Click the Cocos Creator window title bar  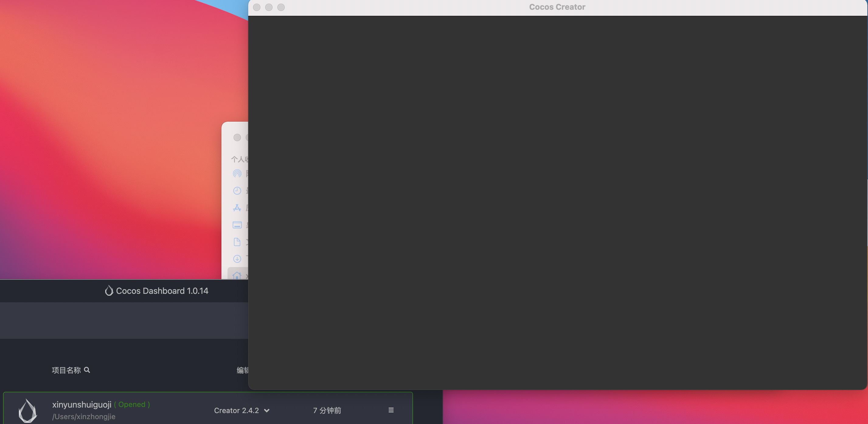coord(557,7)
